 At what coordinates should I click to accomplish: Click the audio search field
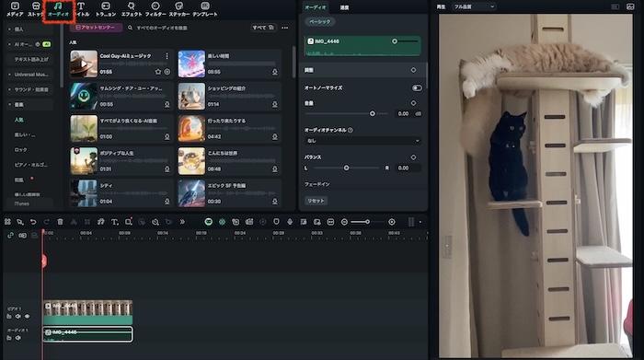point(187,28)
